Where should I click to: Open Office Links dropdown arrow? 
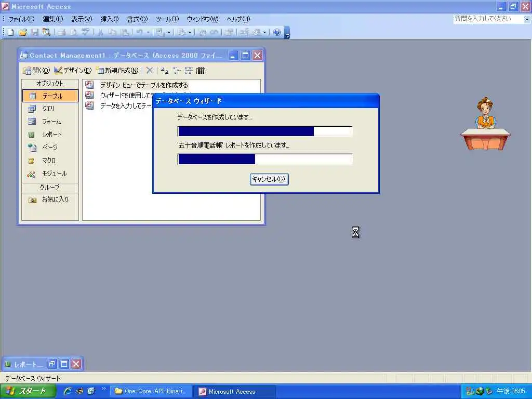[169, 32]
